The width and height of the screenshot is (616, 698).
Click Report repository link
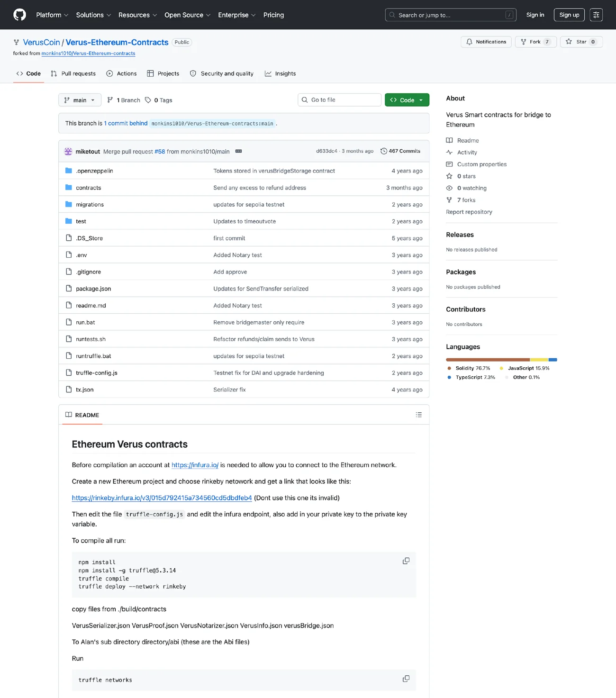pyautogui.click(x=469, y=212)
